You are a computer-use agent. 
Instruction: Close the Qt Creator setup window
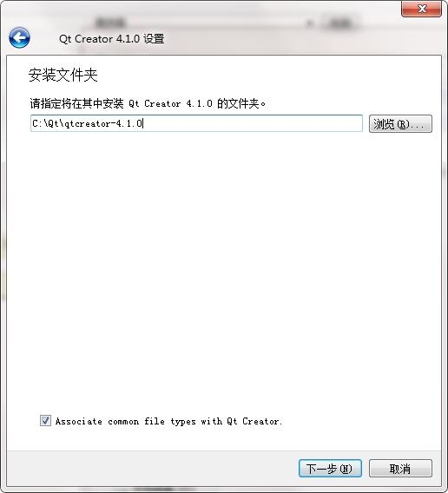point(422,9)
